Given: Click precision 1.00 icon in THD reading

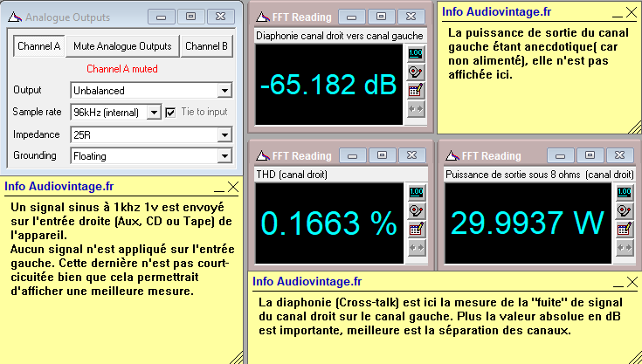Looking at the screenshot, I should click(417, 192).
